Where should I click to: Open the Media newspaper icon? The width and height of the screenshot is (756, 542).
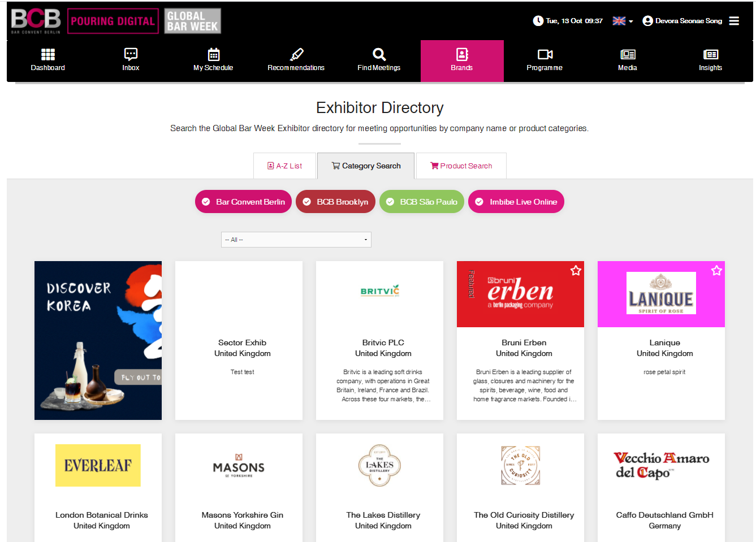coord(628,54)
